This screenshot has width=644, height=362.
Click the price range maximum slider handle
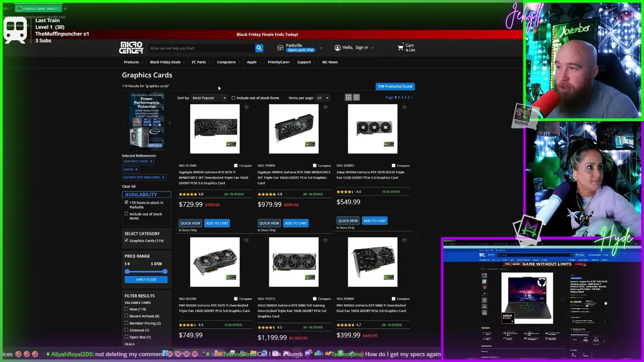165,271
